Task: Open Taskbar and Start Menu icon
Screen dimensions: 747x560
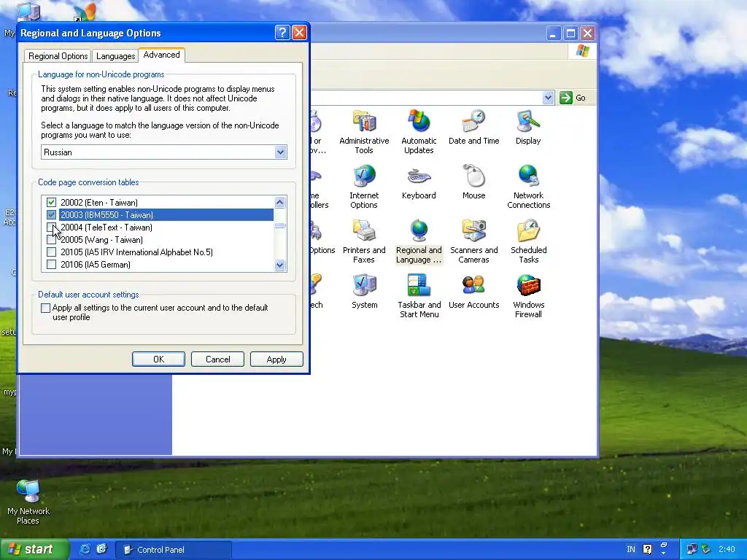Action: [x=419, y=296]
